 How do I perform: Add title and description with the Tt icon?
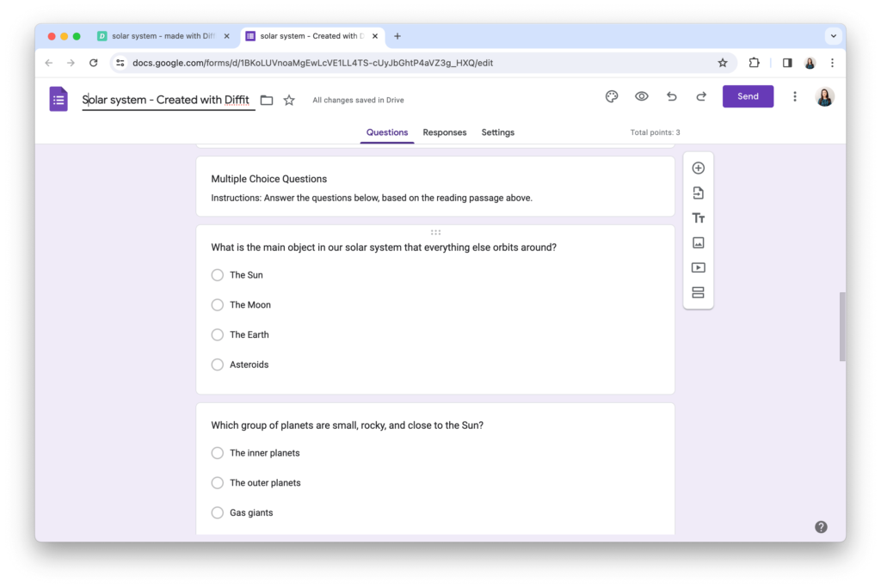(x=698, y=217)
